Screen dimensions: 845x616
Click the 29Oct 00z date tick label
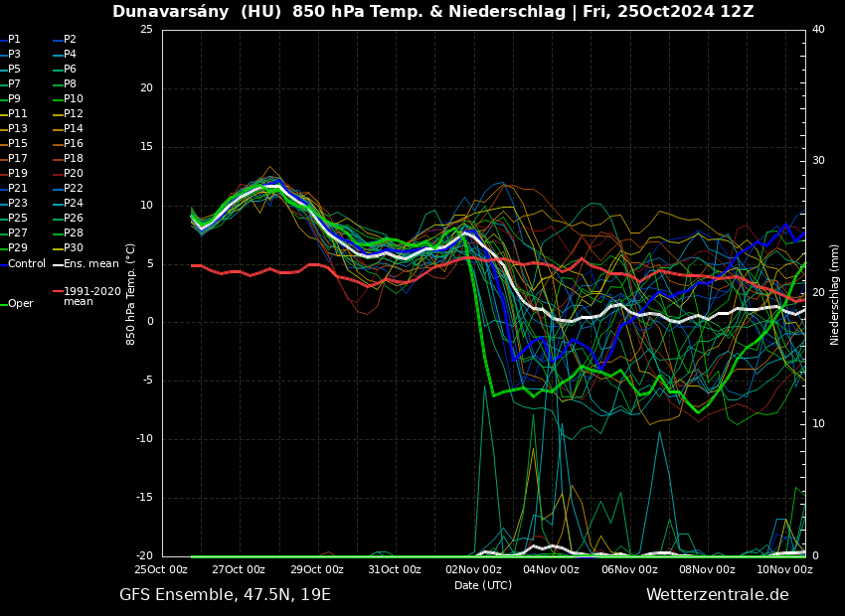(317, 570)
